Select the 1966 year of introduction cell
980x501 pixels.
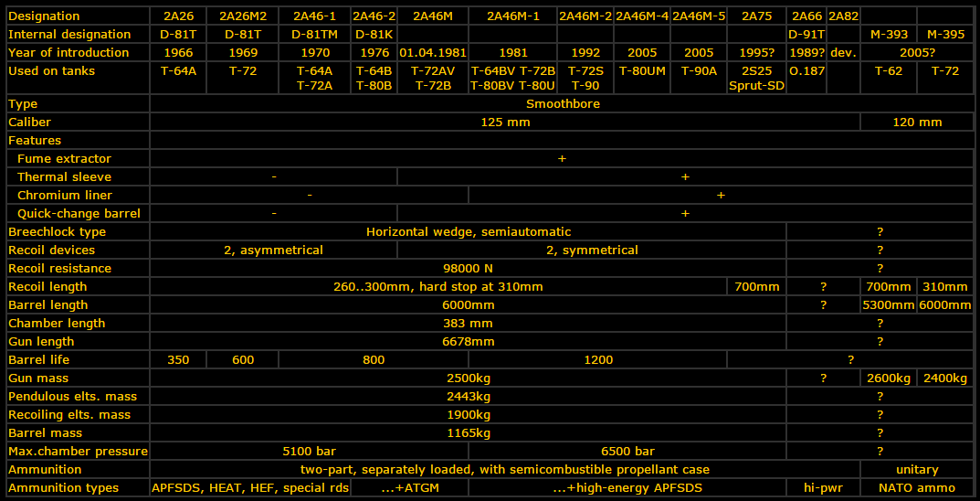coord(178,52)
